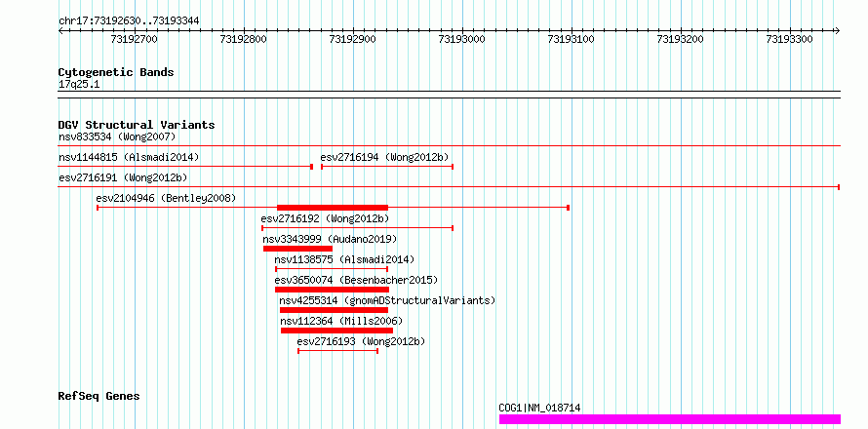This screenshot has height=429, width=868.
Task: Click ruler position 73193200
Action: tap(681, 39)
